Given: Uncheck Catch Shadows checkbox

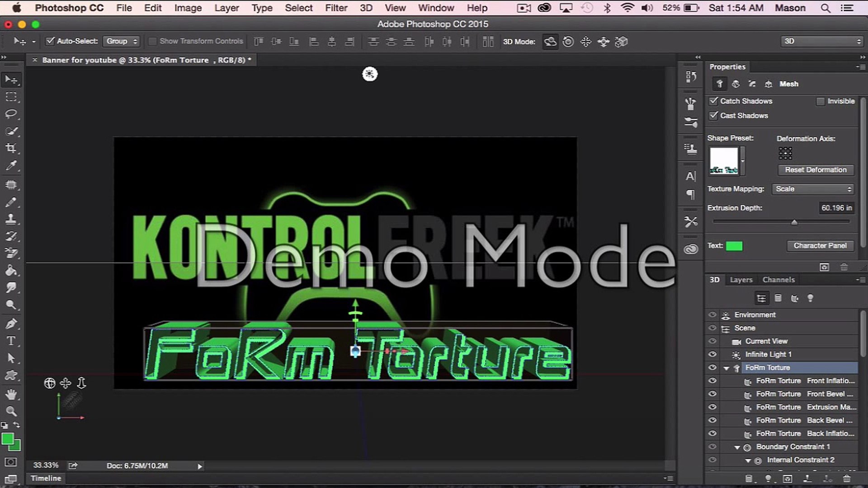Looking at the screenshot, I should pos(713,101).
